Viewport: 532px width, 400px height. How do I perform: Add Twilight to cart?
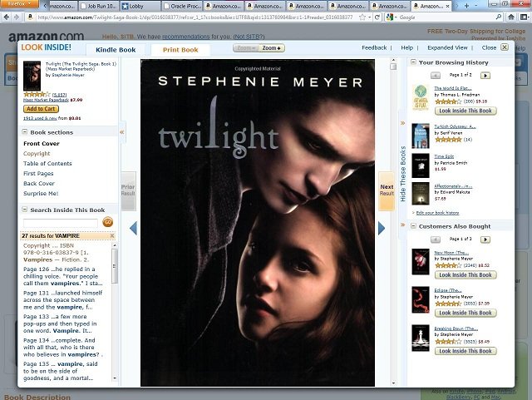pos(41,109)
